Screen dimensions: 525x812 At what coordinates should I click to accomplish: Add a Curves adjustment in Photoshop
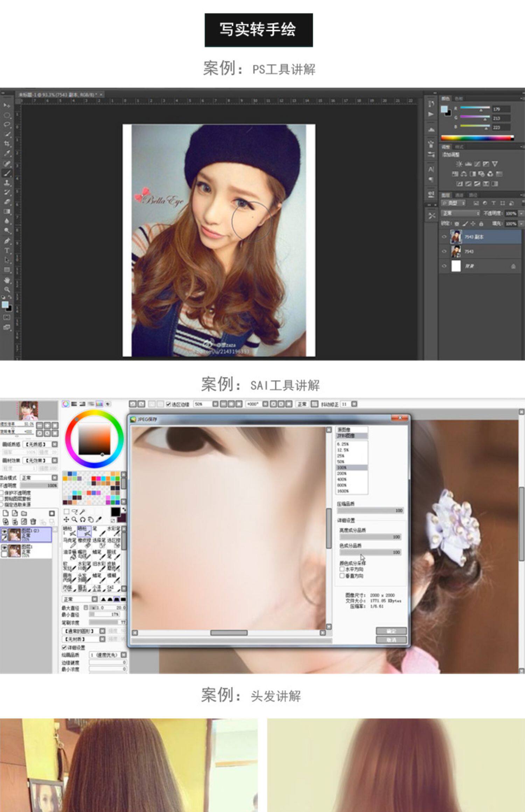[x=477, y=164]
